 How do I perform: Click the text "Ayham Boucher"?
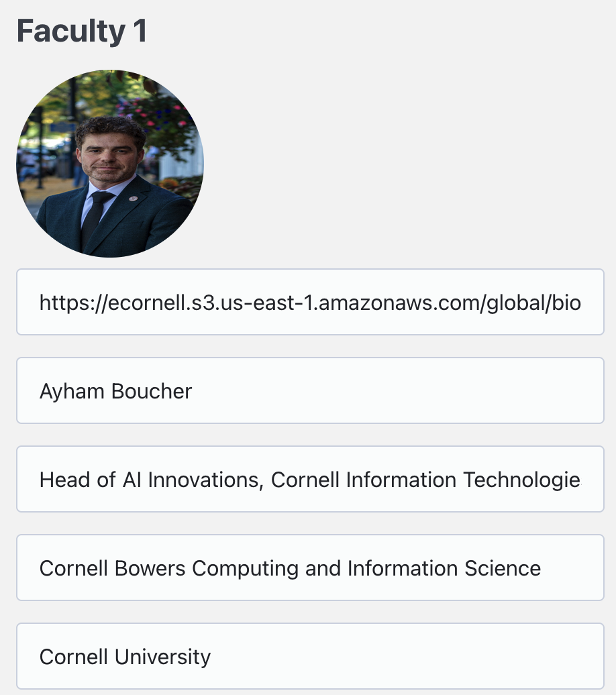click(x=115, y=391)
